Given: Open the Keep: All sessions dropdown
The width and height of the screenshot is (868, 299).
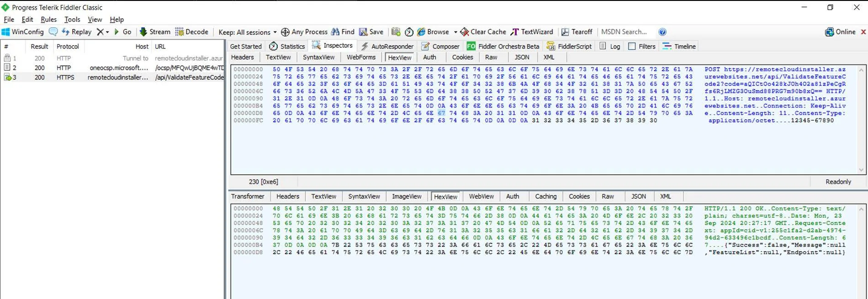Looking at the screenshot, I should pos(247,32).
